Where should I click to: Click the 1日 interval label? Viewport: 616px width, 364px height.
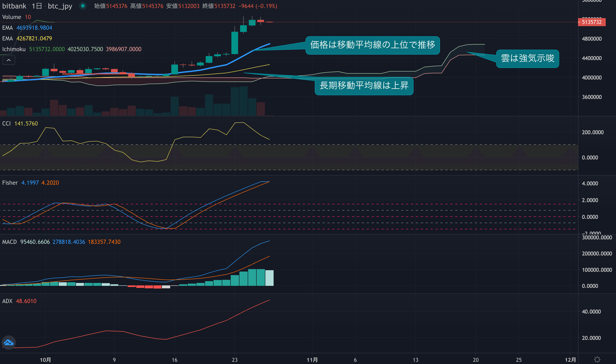[37, 6]
